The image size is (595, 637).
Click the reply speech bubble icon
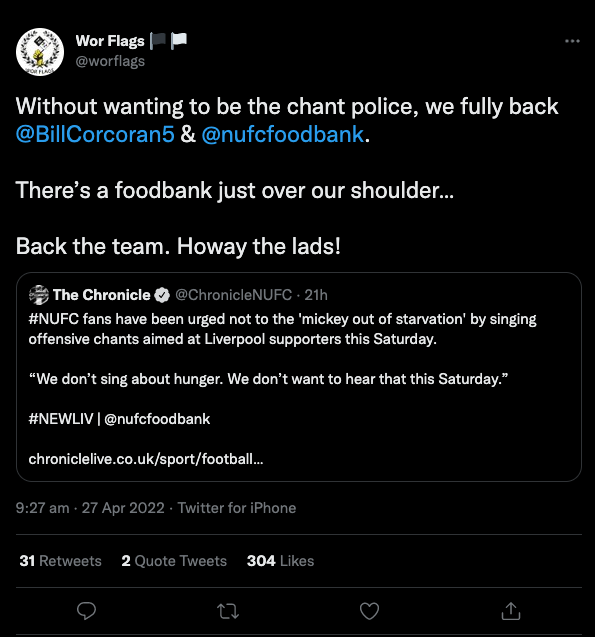(x=86, y=611)
